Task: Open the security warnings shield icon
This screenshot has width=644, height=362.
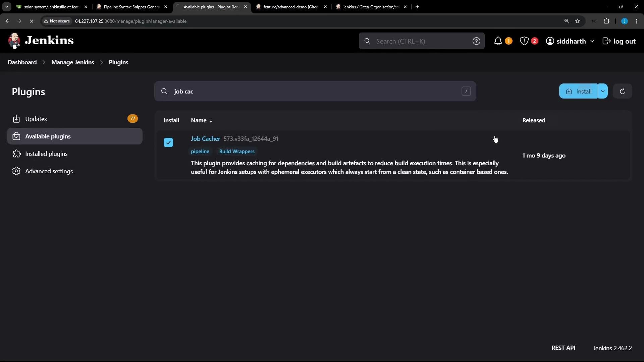Action: (x=524, y=41)
